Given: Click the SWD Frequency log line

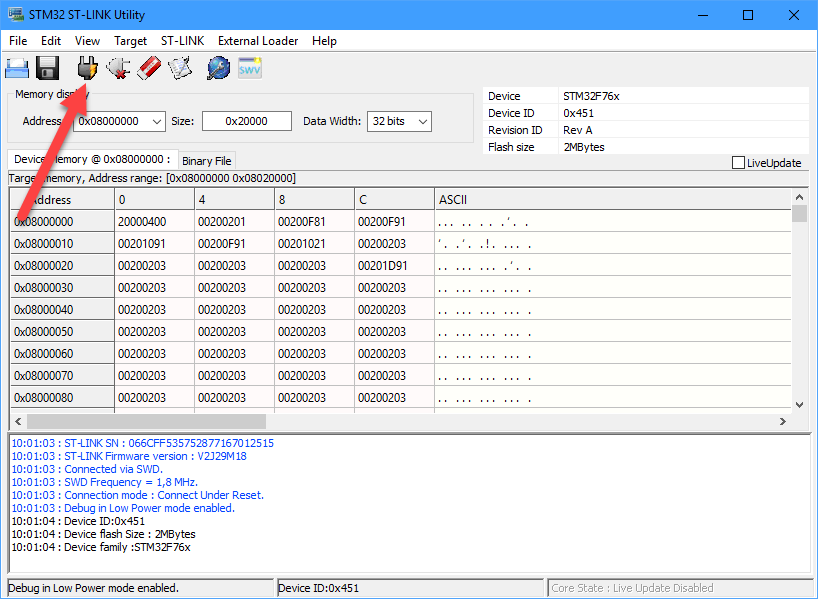Looking at the screenshot, I should point(105,482).
